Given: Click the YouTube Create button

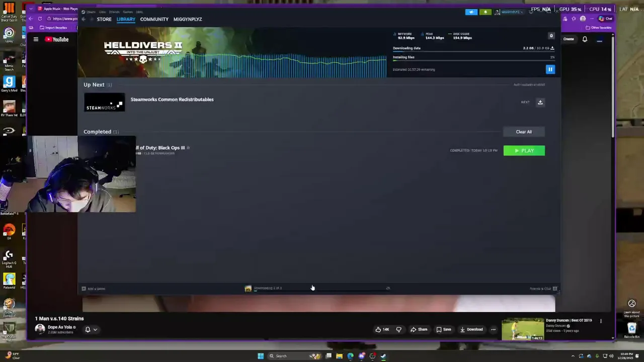Looking at the screenshot, I should click(x=569, y=39).
